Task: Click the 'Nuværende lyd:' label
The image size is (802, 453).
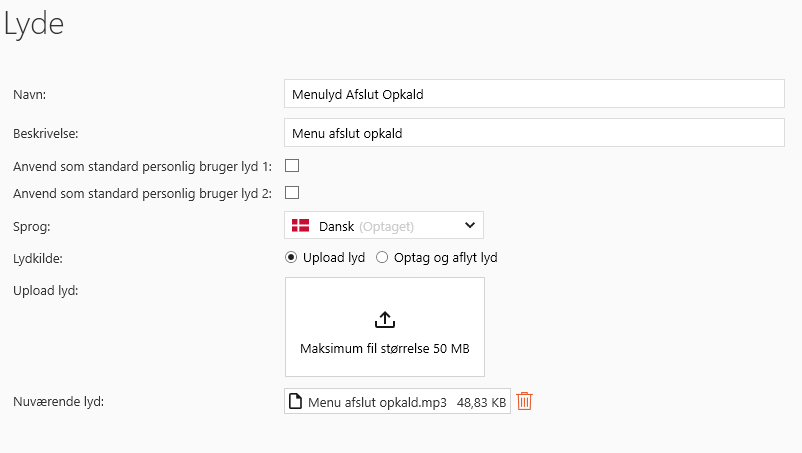Action: (x=59, y=402)
